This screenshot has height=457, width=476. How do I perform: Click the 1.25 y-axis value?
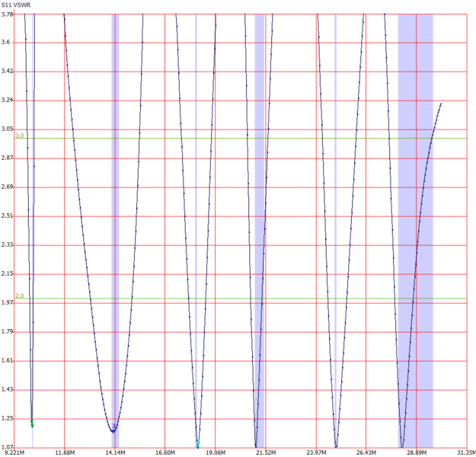[x=8, y=418]
